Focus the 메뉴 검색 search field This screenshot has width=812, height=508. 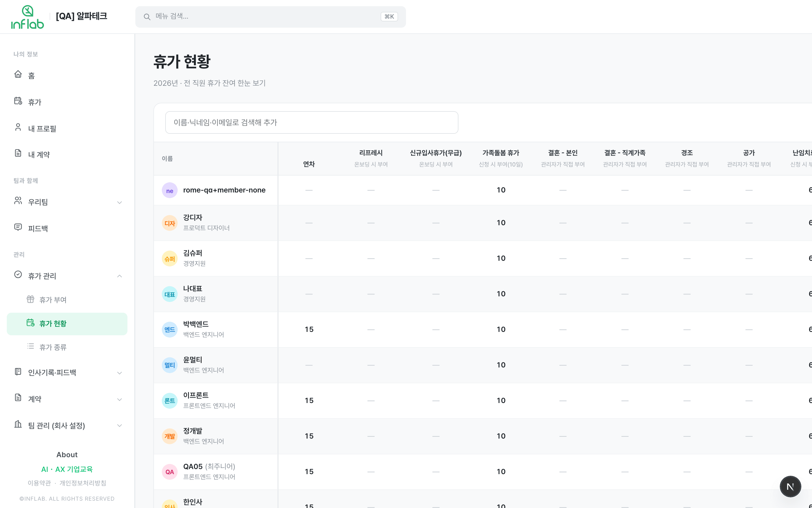click(x=270, y=17)
